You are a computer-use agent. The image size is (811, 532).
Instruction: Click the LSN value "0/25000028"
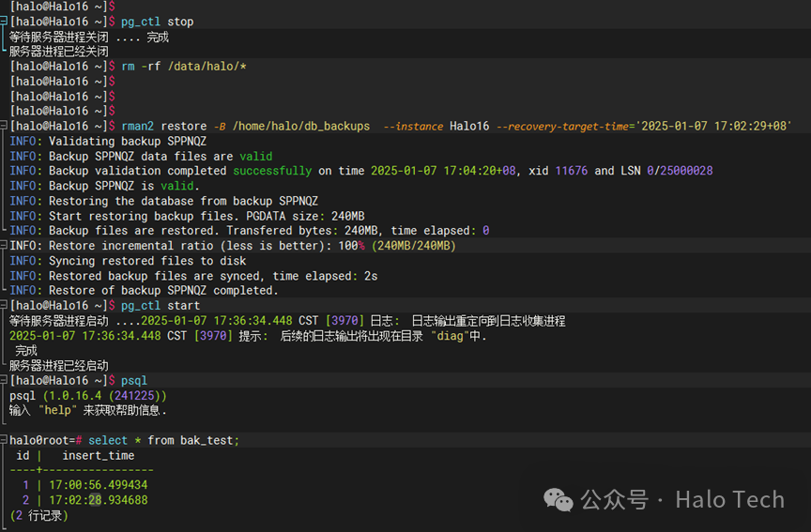(680, 171)
